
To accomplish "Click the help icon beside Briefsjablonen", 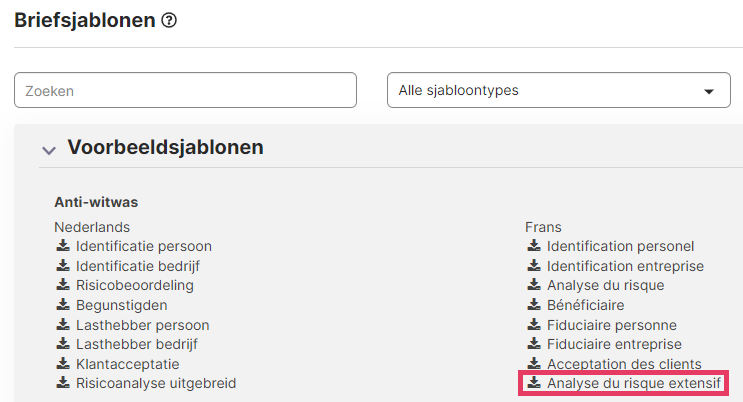I will (169, 20).
